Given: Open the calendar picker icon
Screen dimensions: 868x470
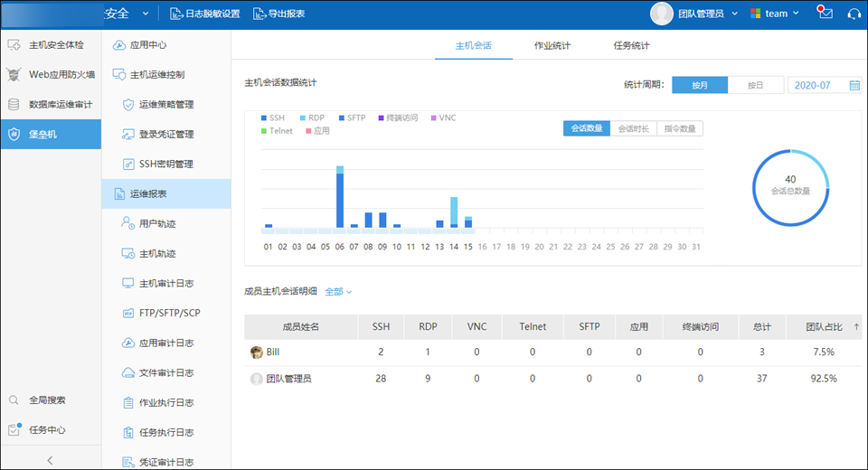Looking at the screenshot, I should tap(854, 85).
